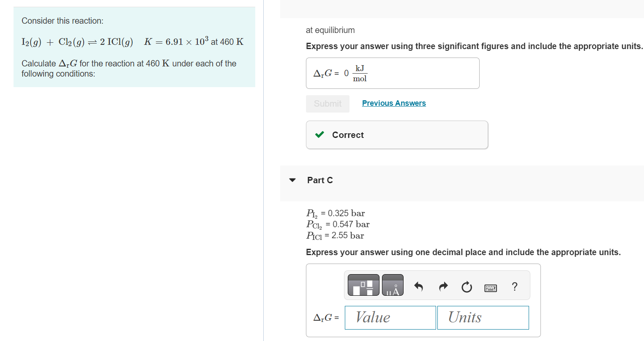Select the units entry icon (µÅ)
Viewport: 644px width, 341px height.
coord(393,285)
